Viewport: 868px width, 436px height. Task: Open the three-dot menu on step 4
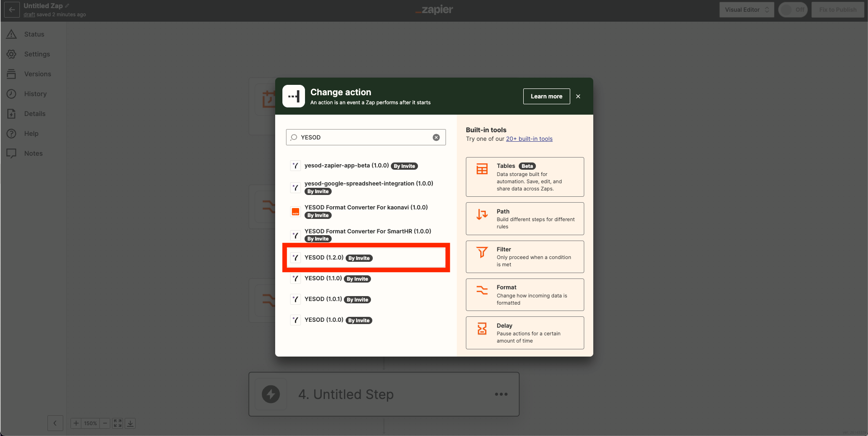point(501,394)
